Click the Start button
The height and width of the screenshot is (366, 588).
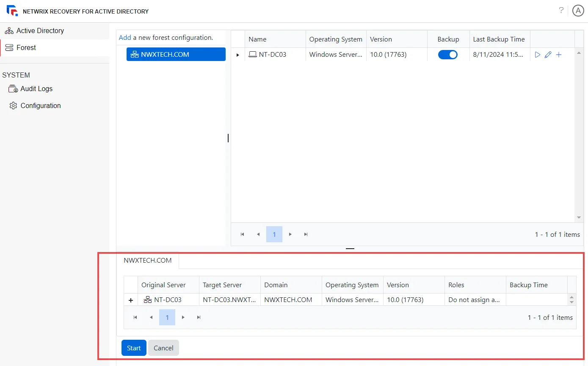134,348
